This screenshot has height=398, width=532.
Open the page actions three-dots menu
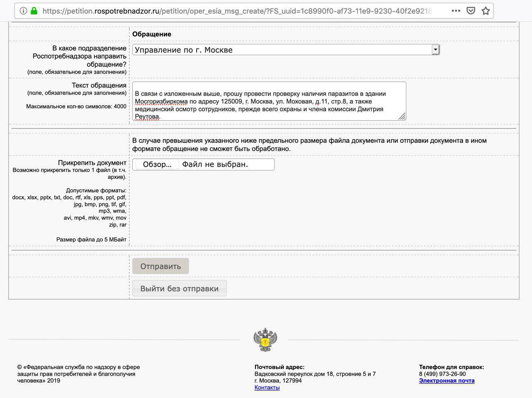coord(456,11)
